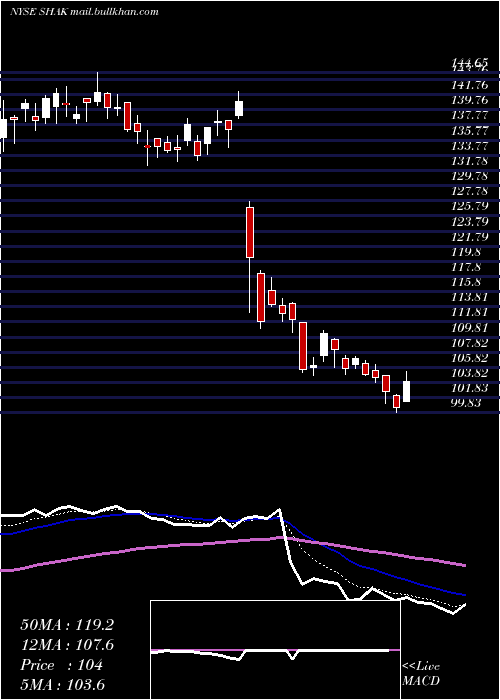Select the 131.78 price axis label
This screenshot has height=700, width=500.
click(469, 161)
